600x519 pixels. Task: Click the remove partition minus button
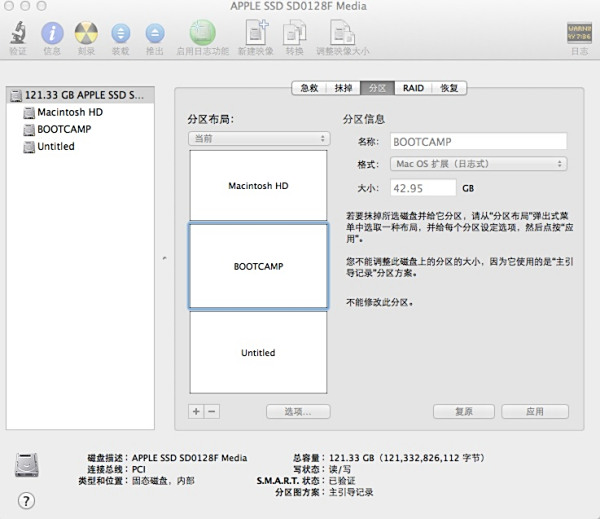click(x=212, y=411)
